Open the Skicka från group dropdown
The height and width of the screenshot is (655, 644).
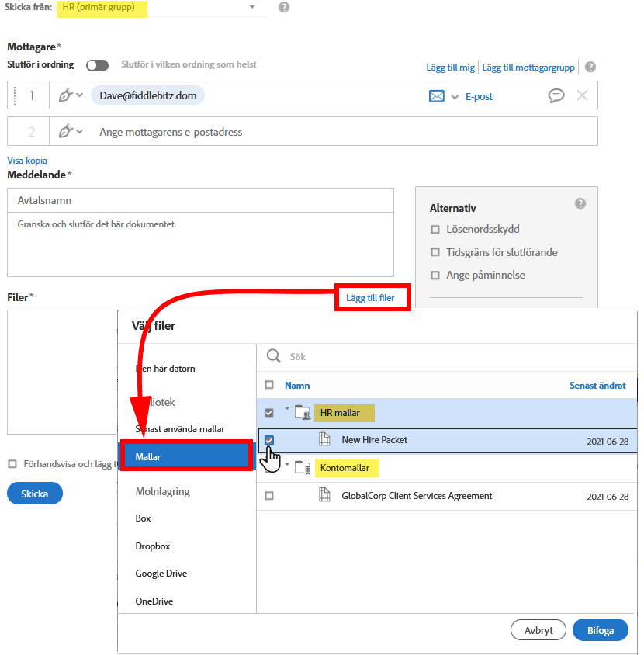pyautogui.click(x=251, y=7)
